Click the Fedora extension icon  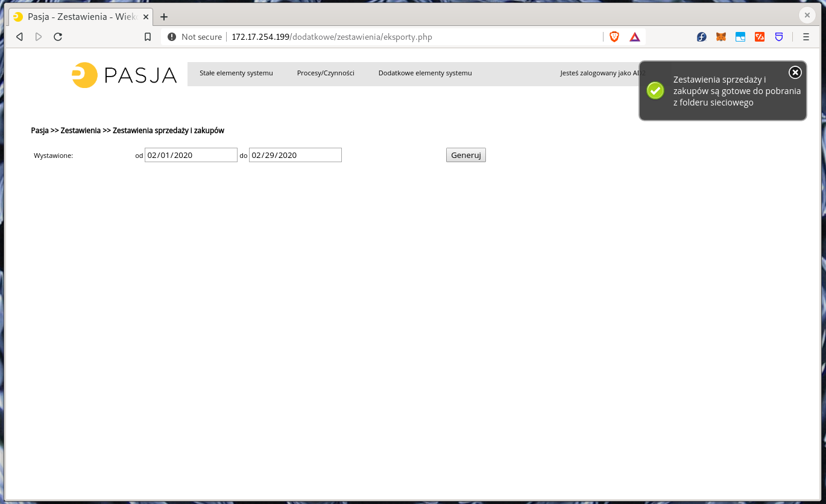click(x=702, y=37)
